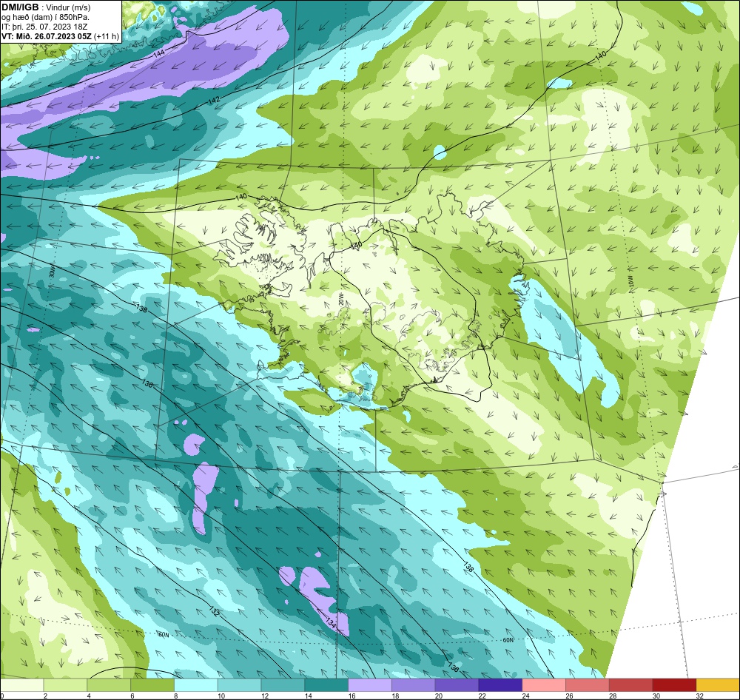Click the "og hæð (dam) í 850hPa." line

pos(46,17)
